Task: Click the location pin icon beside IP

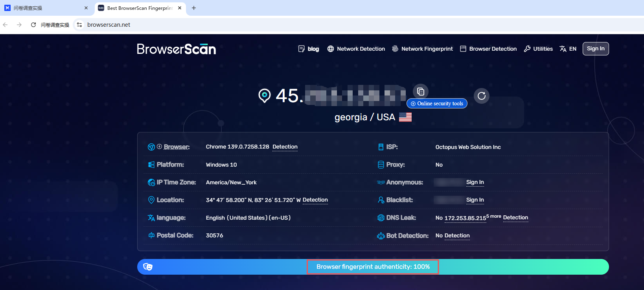Action: click(x=264, y=95)
